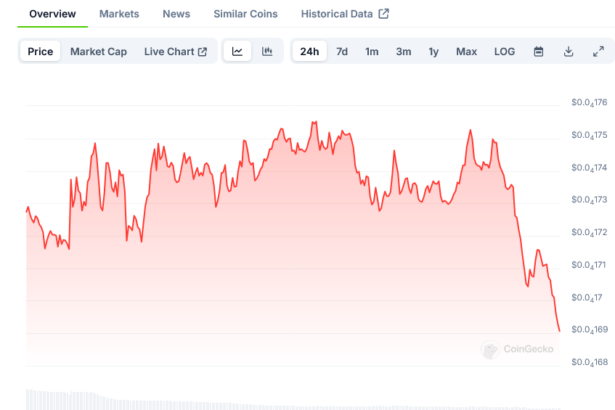Open the calendar date range picker
The height and width of the screenshot is (410, 615).
click(x=538, y=52)
